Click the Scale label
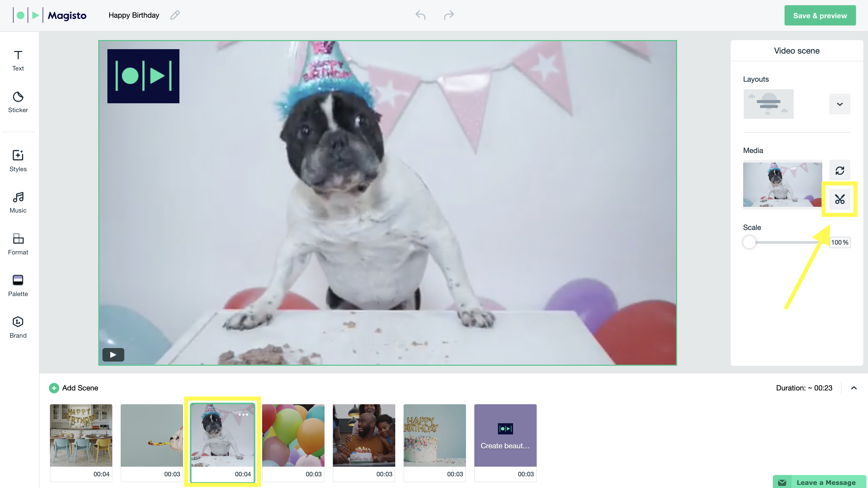Screen dimensions: 868x488 (x=752, y=228)
